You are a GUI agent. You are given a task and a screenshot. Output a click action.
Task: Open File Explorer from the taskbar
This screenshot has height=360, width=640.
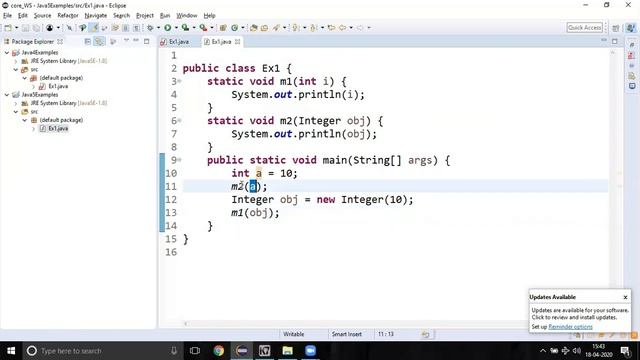287,351
